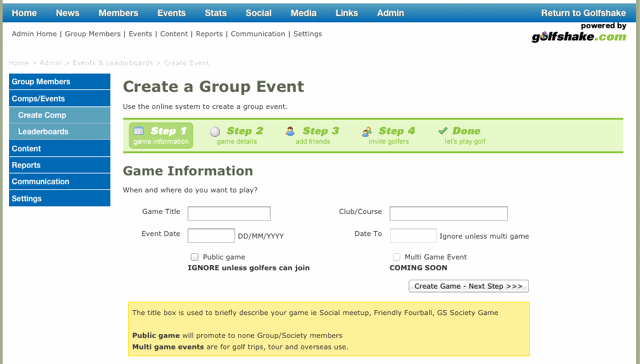Open the Events top navigation item
The image size is (640, 364).
pyautogui.click(x=171, y=13)
